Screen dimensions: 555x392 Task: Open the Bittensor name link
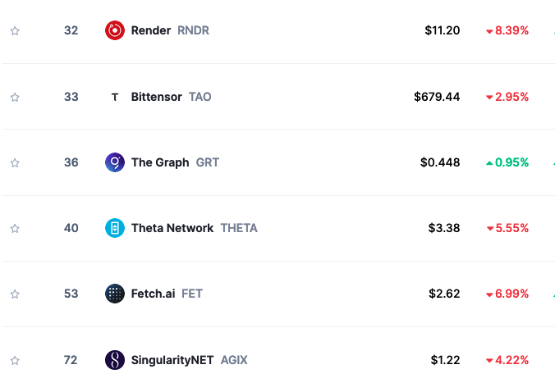point(157,97)
